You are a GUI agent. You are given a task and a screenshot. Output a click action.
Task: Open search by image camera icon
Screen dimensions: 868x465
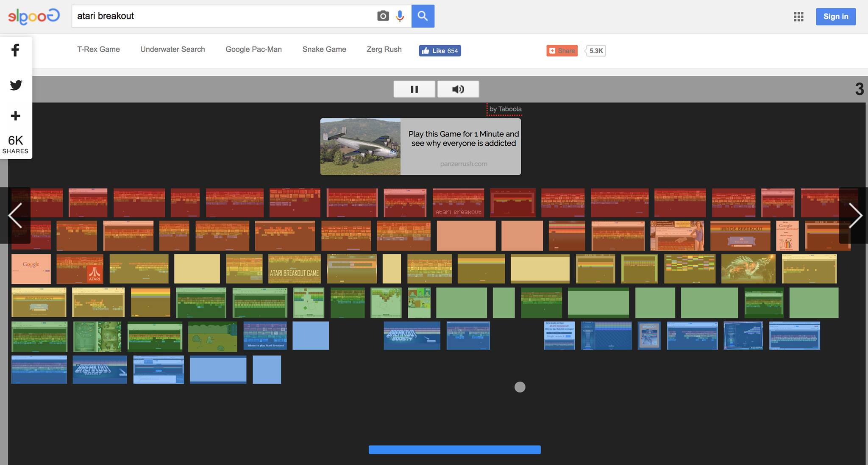pos(383,16)
